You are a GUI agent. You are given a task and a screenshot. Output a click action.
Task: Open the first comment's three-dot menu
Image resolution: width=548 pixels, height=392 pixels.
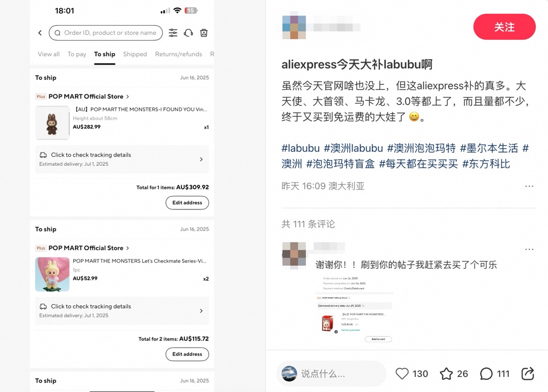529,250
